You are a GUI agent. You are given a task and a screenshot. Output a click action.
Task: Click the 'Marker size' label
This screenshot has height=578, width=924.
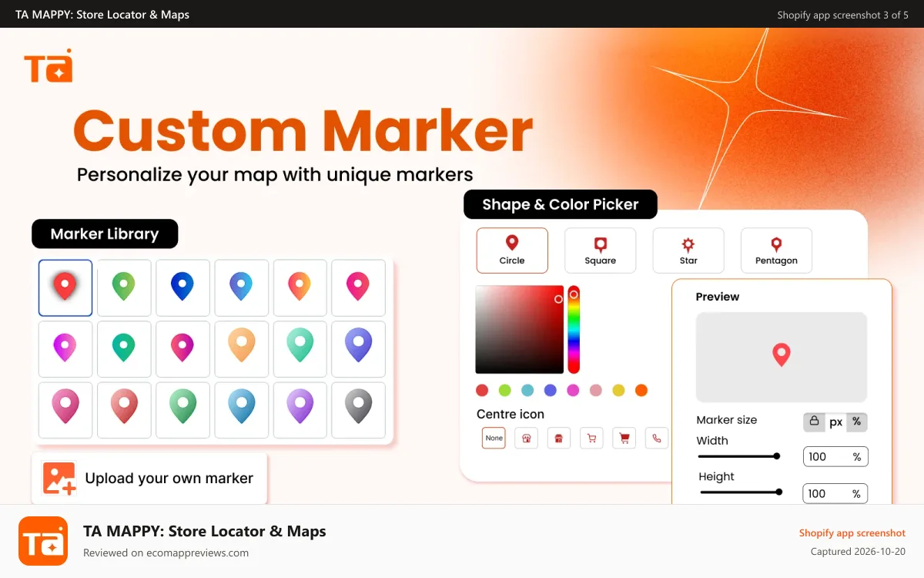point(727,420)
